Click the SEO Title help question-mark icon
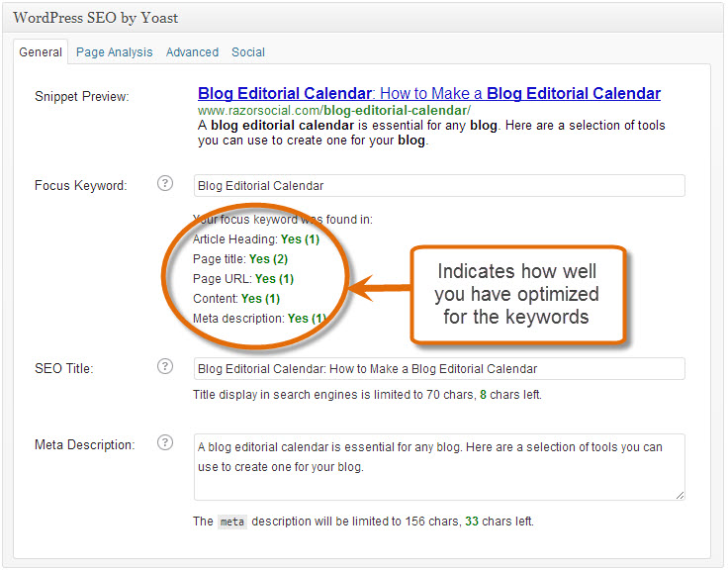The width and height of the screenshot is (728, 570). pyautogui.click(x=165, y=367)
